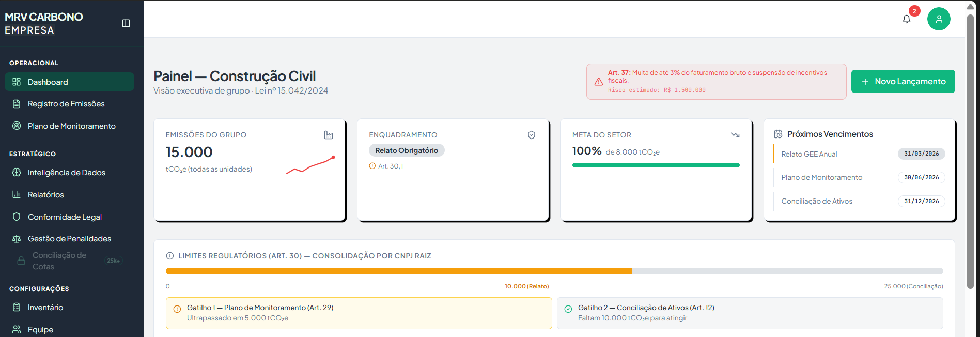
Task: Click the info icon next to Limites Regulatórios
Action: coord(170,256)
